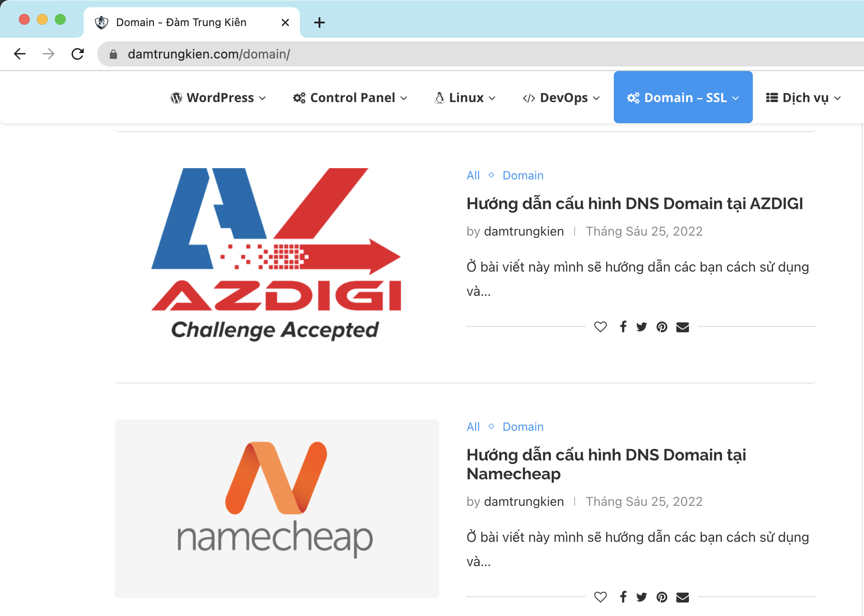
Task: Click the list icon beside Dịch vụ
Action: click(x=772, y=98)
